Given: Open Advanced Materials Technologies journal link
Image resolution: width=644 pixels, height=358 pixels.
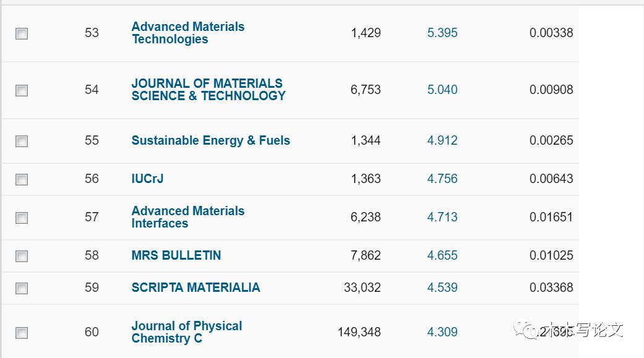Looking at the screenshot, I should (x=187, y=33).
